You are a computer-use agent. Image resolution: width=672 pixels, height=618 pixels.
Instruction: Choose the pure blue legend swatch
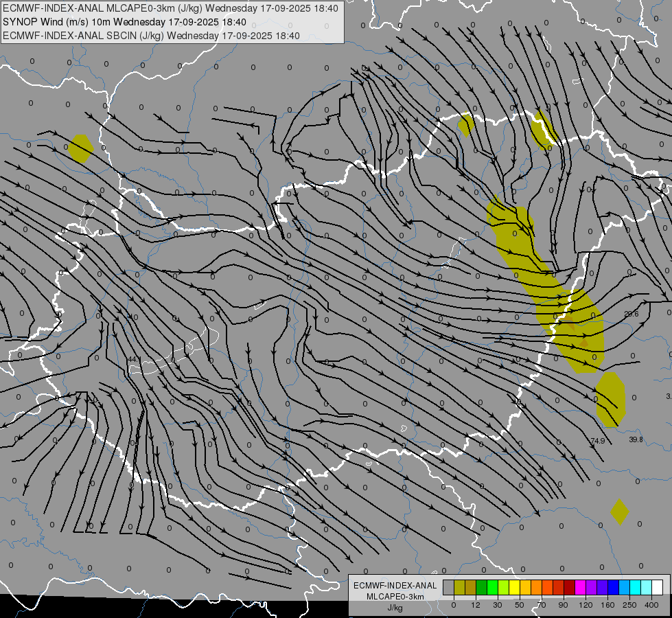coord(613,587)
